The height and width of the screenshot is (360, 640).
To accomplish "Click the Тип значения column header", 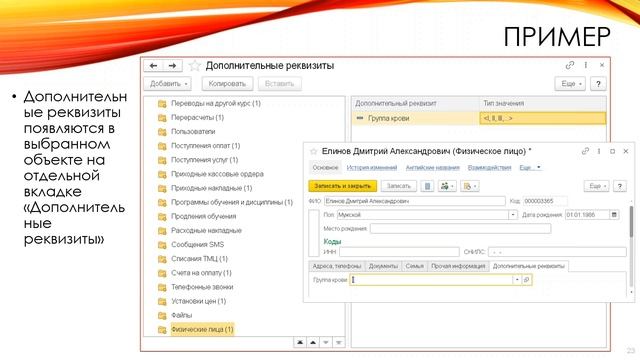I will (x=543, y=104).
